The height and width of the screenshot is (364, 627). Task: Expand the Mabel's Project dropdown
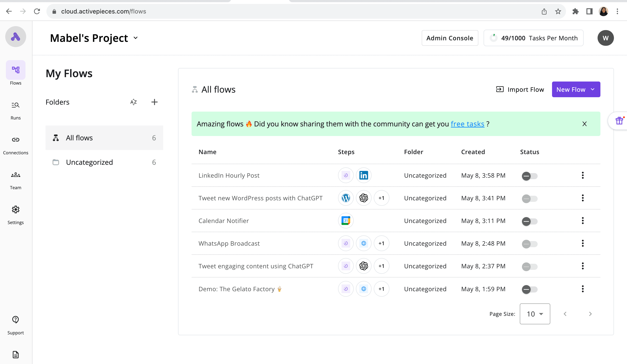click(x=136, y=38)
